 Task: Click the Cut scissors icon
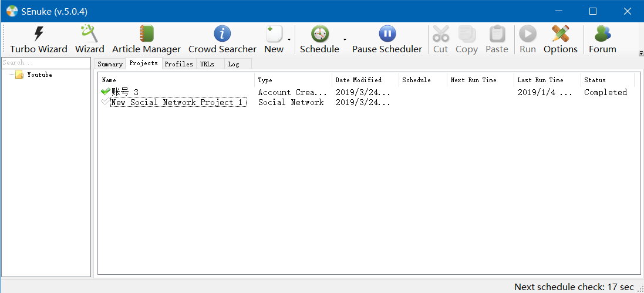(x=441, y=33)
